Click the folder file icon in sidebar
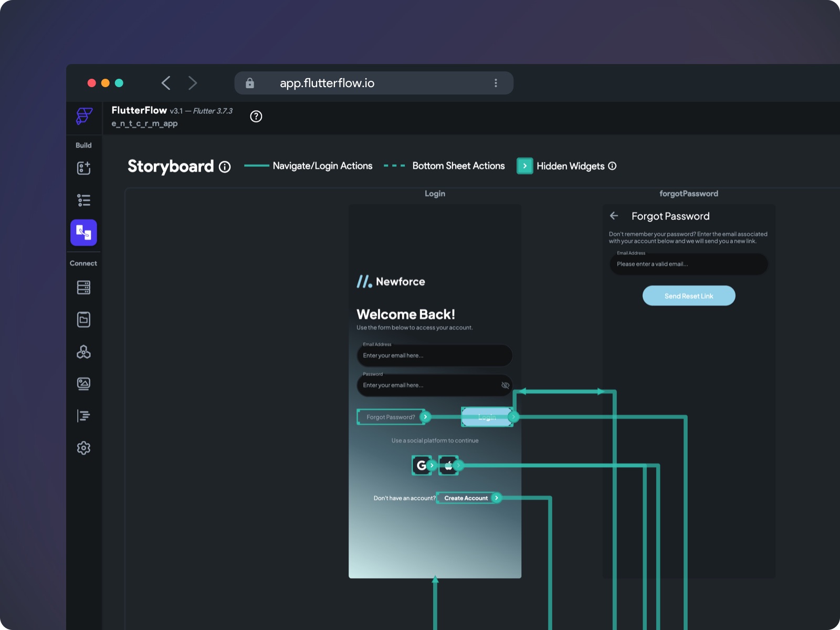Viewport: 840px width, 630px height. point(83,319)
